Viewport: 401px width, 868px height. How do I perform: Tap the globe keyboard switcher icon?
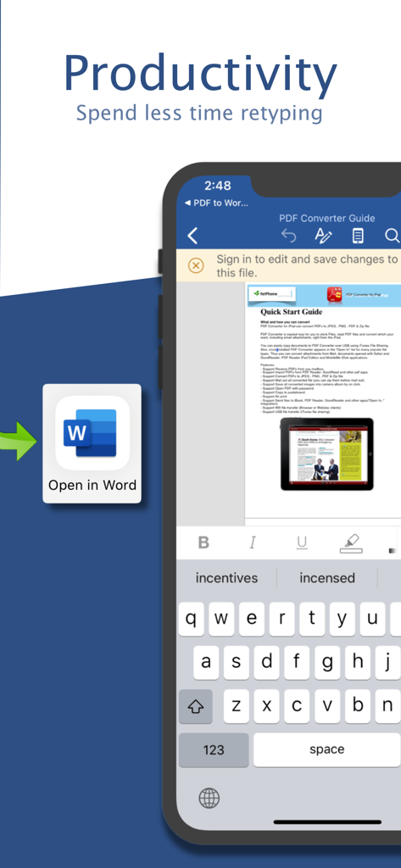pyautogui.click(x=209, y=798)
